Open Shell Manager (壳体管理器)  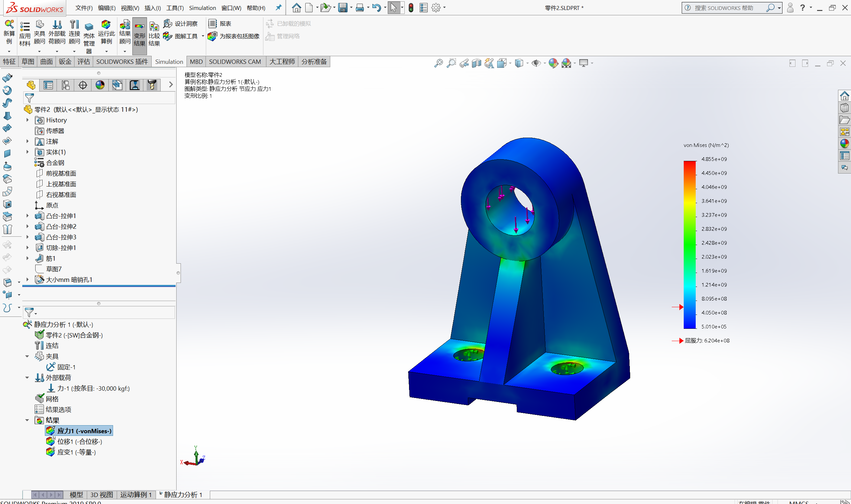click(89, 37)
